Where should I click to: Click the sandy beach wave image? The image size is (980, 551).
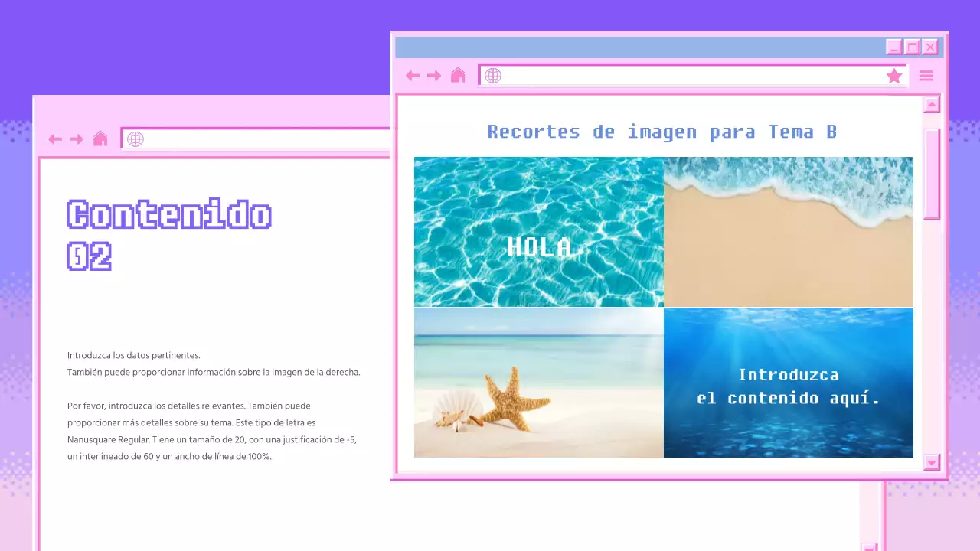tap(789, 232)
